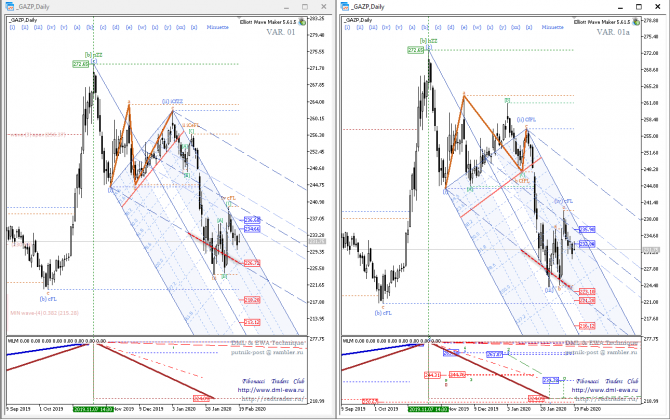
Task: Maximize the VAR. 01 _GAZP,Daily window
Action: (305, 7)
